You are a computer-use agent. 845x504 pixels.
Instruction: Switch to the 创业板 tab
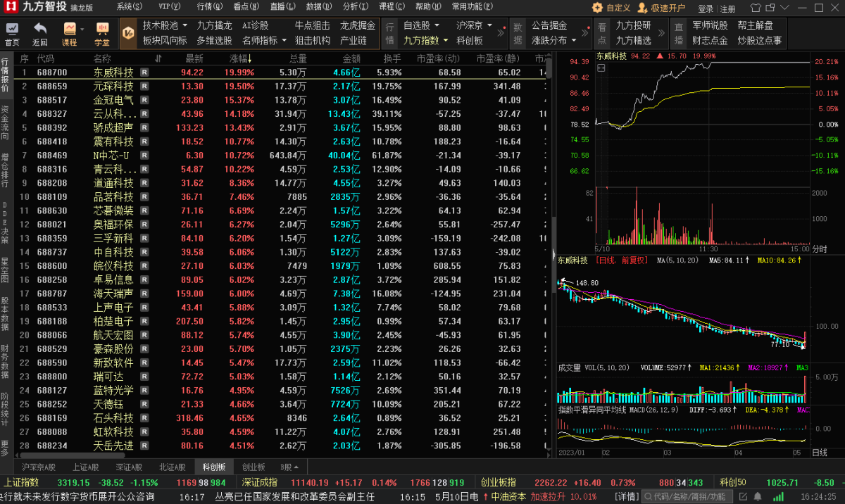point(254,467)
